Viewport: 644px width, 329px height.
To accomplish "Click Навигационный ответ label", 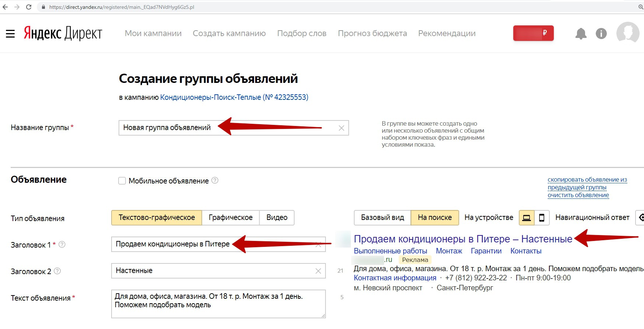I will point(592,218).
